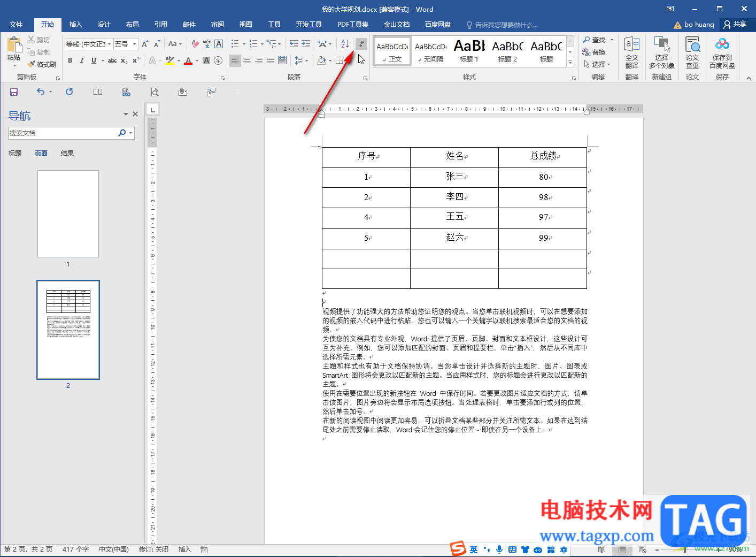Click the Share button
This screenshot has width=756, height=557.
(736, 24)
